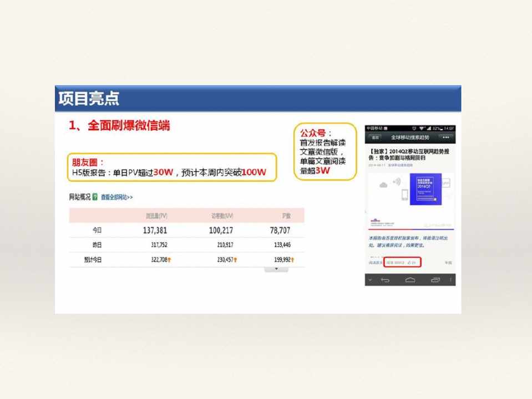
Task: Select the 访客数(UV) column header
Action: [x=222, y=215]
